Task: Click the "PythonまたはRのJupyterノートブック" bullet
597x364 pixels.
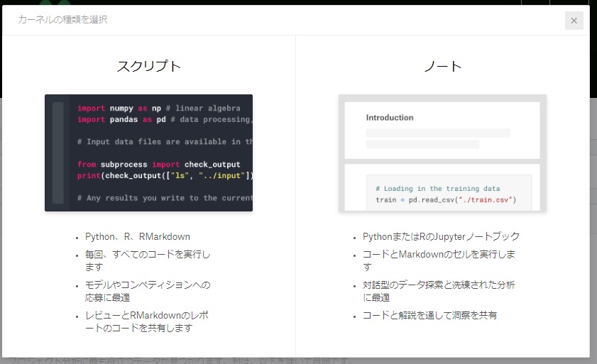Action: pyautogui.click(x=441, y=236)
